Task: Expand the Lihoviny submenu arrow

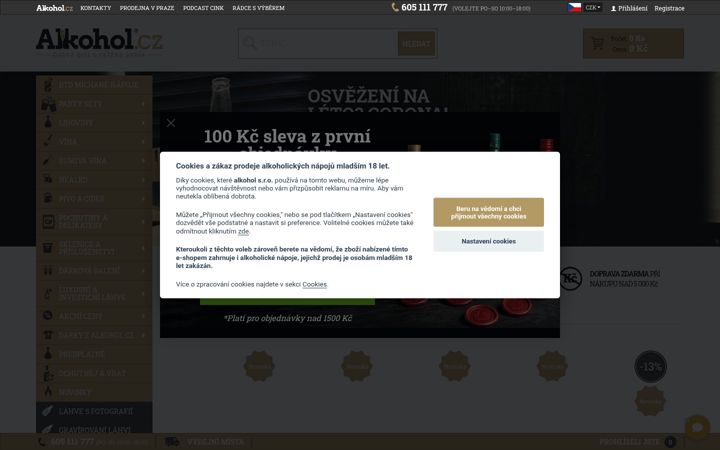Action: 143,123
